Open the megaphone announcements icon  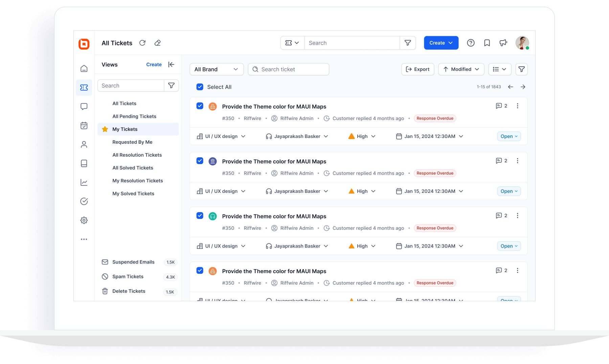click(503, 43)
